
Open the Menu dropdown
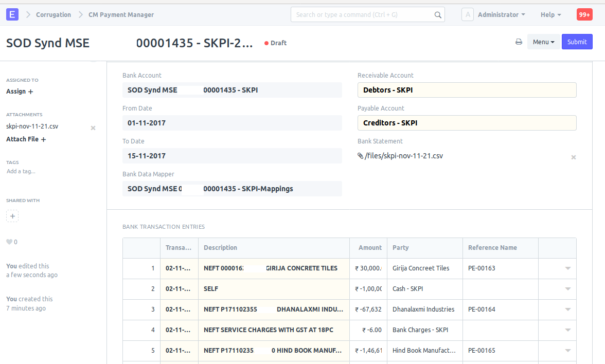click(543, 42)
